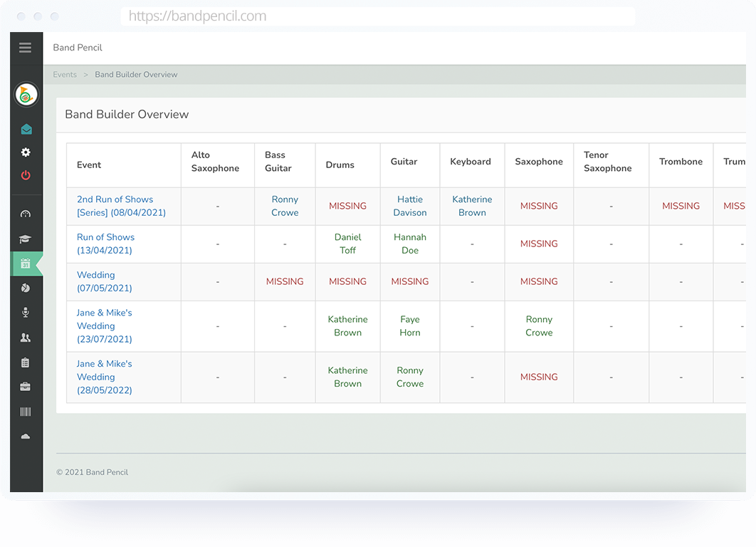Open the cloud icon in sidebar
Image resolution: width=756 pixels, height=547 pixels.
[26, 437]
